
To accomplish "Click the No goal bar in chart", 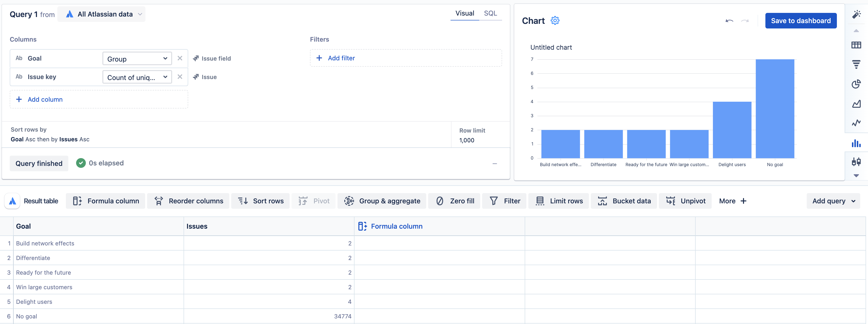I will (775, 108).
